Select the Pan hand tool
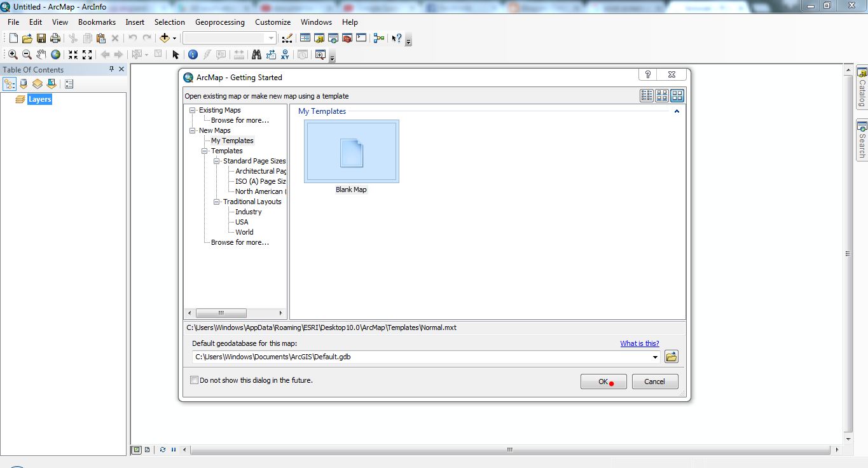The height and width of the screenshot is (468, 868). click(x=41, y=55)
